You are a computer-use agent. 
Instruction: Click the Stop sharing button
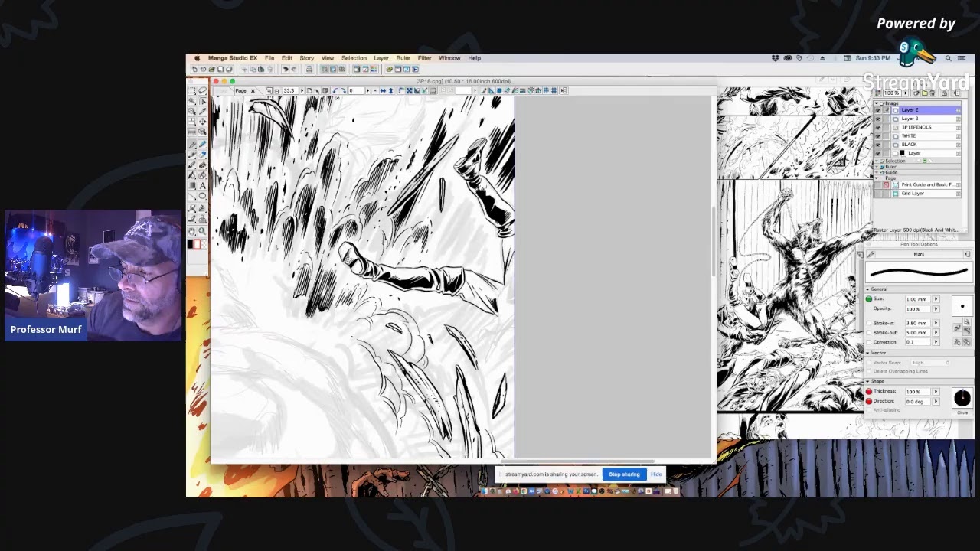[x=624, y=474]
